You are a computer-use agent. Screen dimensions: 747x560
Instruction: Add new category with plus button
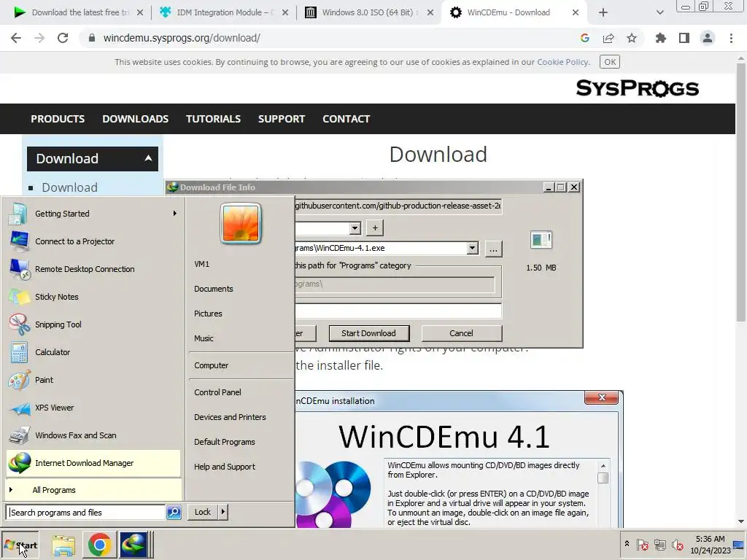point(375,228)
